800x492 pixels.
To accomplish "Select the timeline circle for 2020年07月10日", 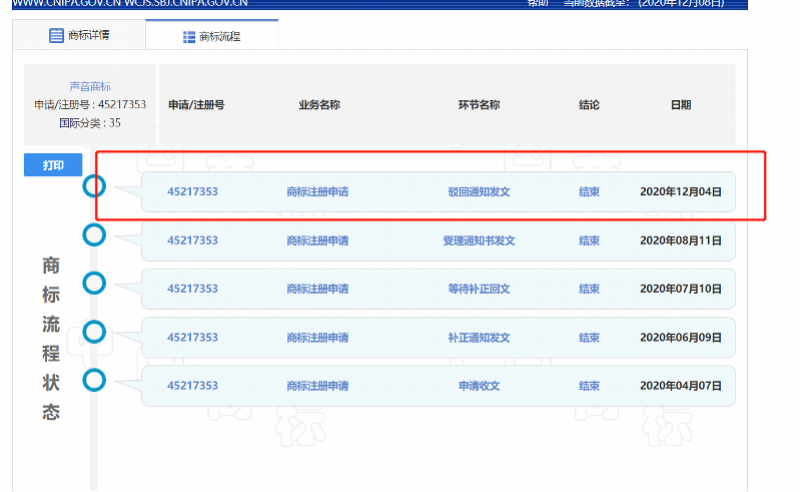I will (x=94, y=283).
